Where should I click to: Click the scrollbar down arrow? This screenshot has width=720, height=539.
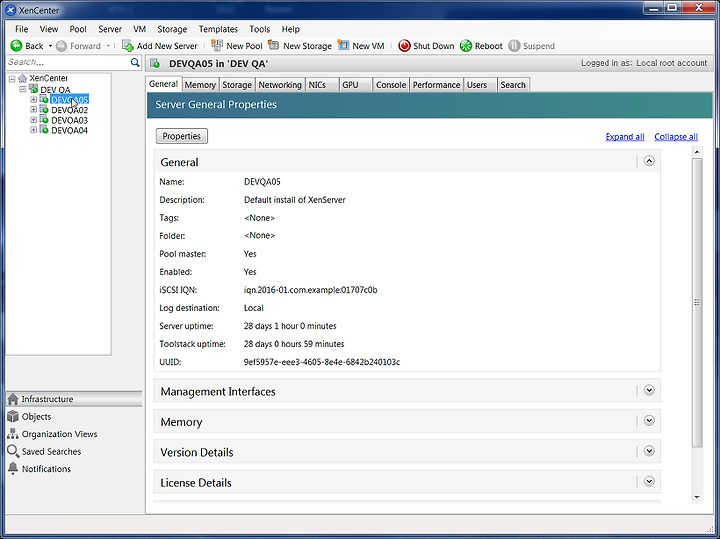pyautogui.click(x=697, y=497)
